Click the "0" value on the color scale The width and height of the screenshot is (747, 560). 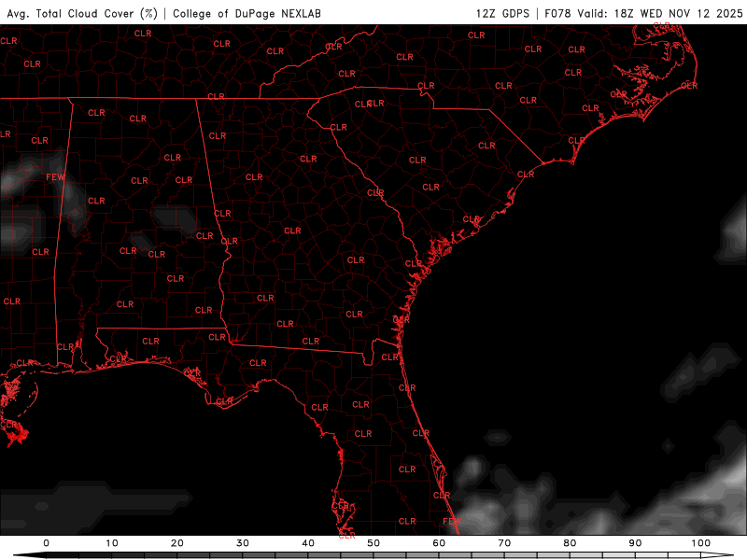point(46,543)
